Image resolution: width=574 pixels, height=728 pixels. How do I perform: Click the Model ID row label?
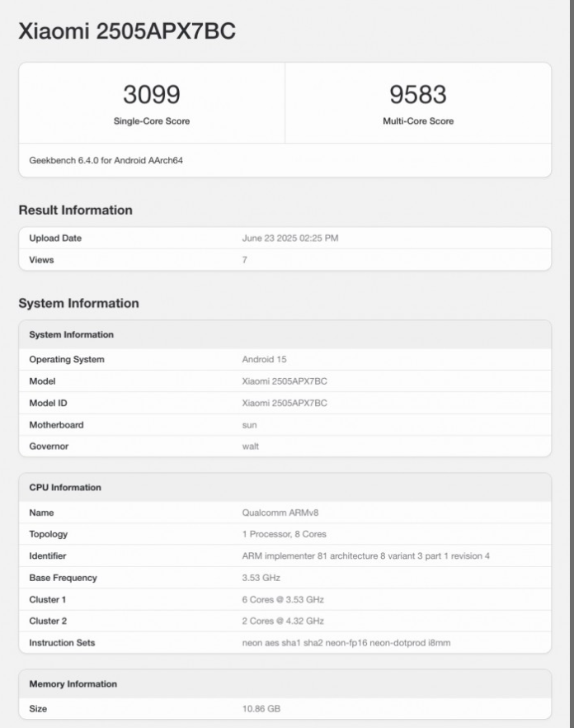(51, 403)
